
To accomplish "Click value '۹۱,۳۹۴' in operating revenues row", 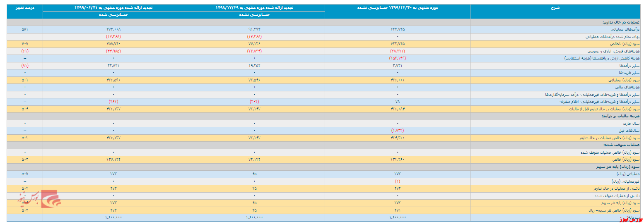I will 254,29.
